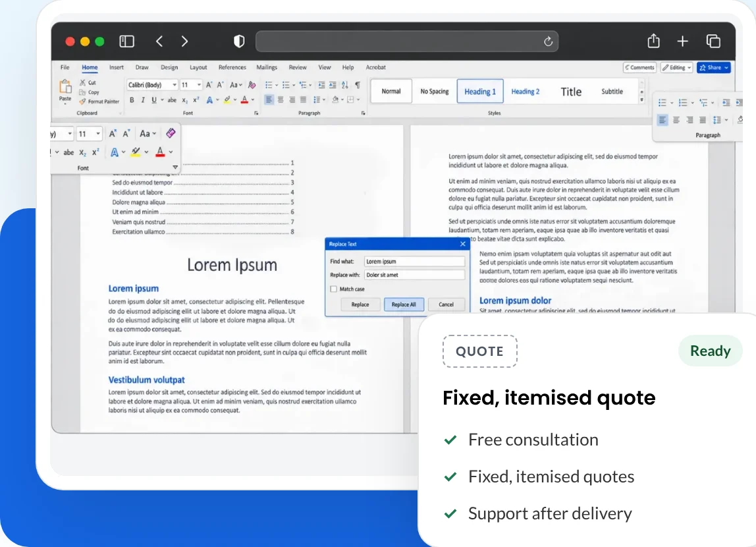Click the Copy icon in Clipboard group
This screenshot has height=547, width=756.
82,92
